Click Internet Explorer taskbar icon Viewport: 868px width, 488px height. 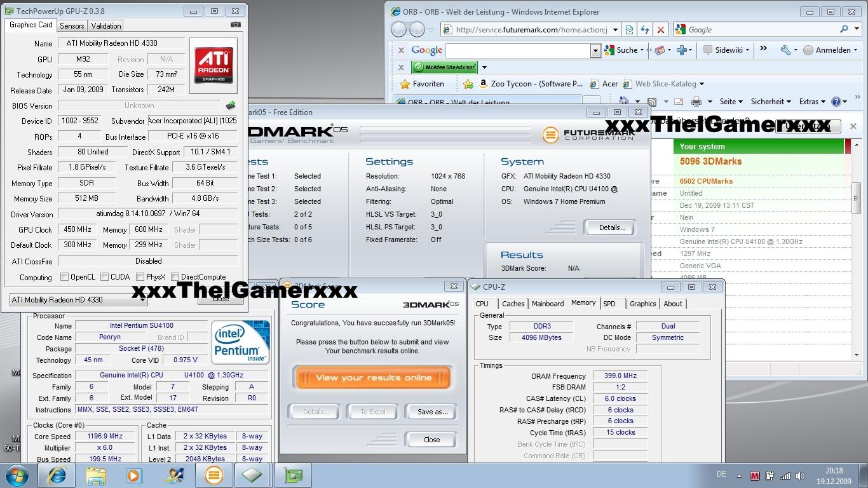(x=57, y=475)
